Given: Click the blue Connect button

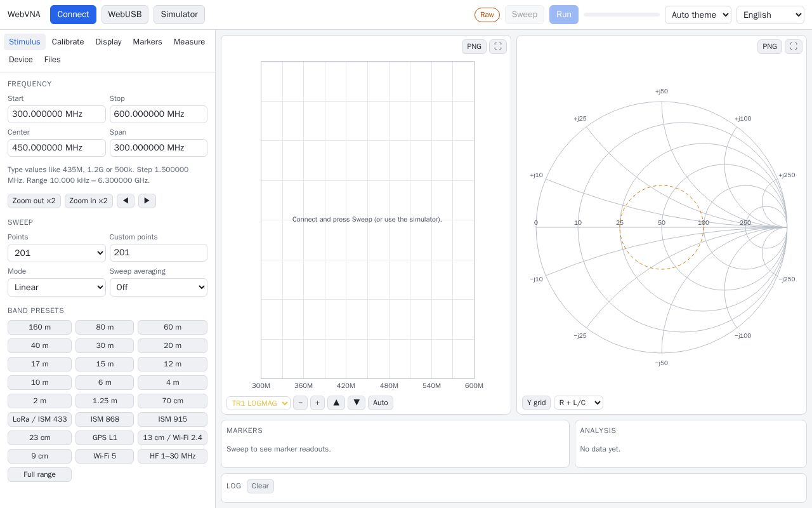Looking at the screenshot, I should point(73,15).
